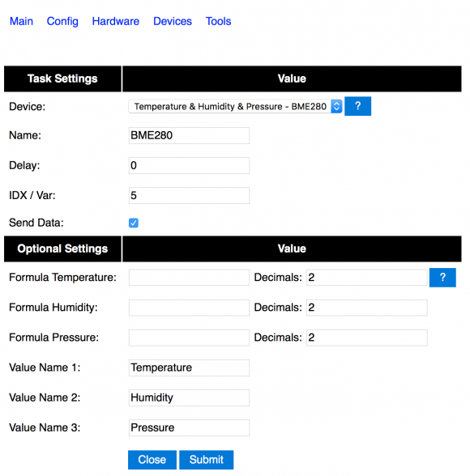Uncheck the Send Data checkbox
This screenshot has height=476, width=470.
coord(134,223)
